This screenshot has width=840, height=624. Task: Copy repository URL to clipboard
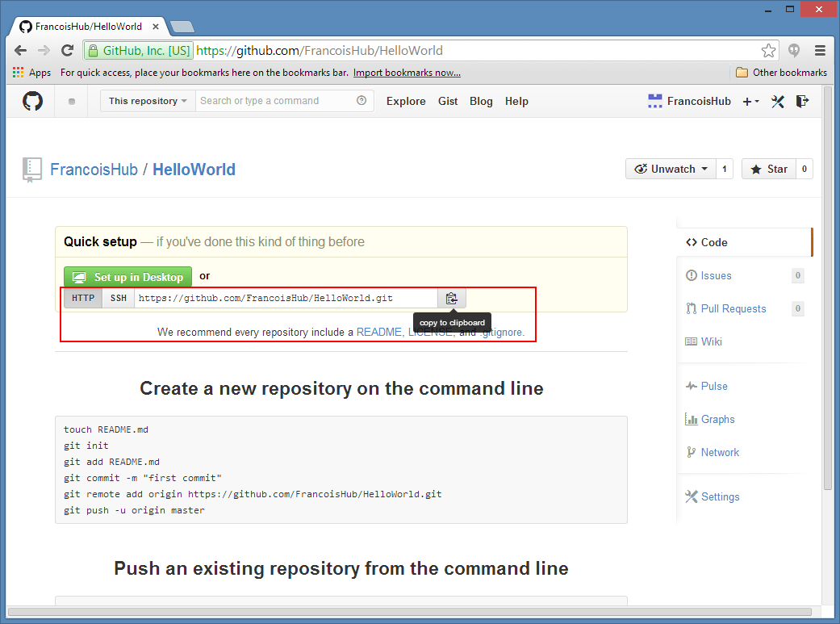(452, 299)
